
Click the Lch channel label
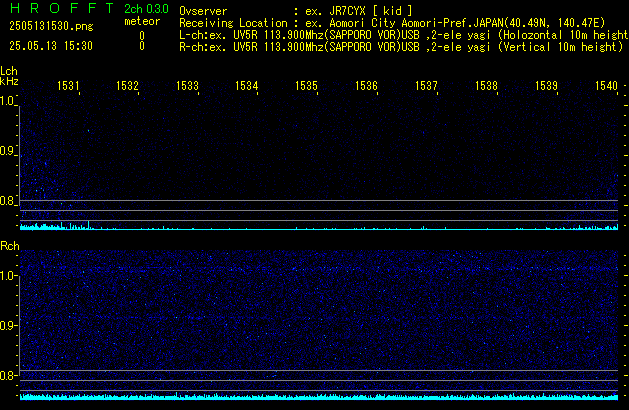(x=9, y=71)
